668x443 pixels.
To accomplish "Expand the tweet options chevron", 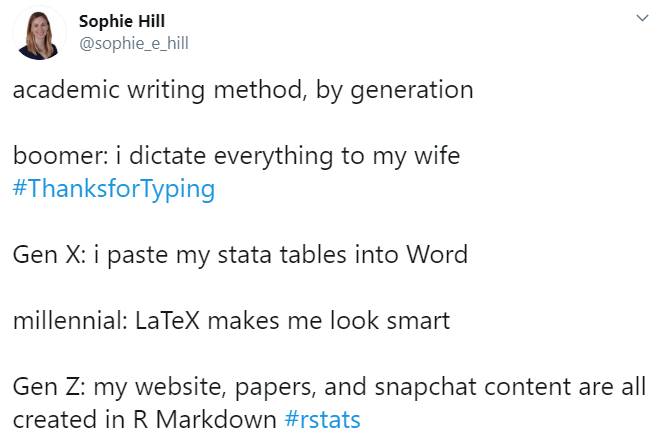I will point(642,18).
